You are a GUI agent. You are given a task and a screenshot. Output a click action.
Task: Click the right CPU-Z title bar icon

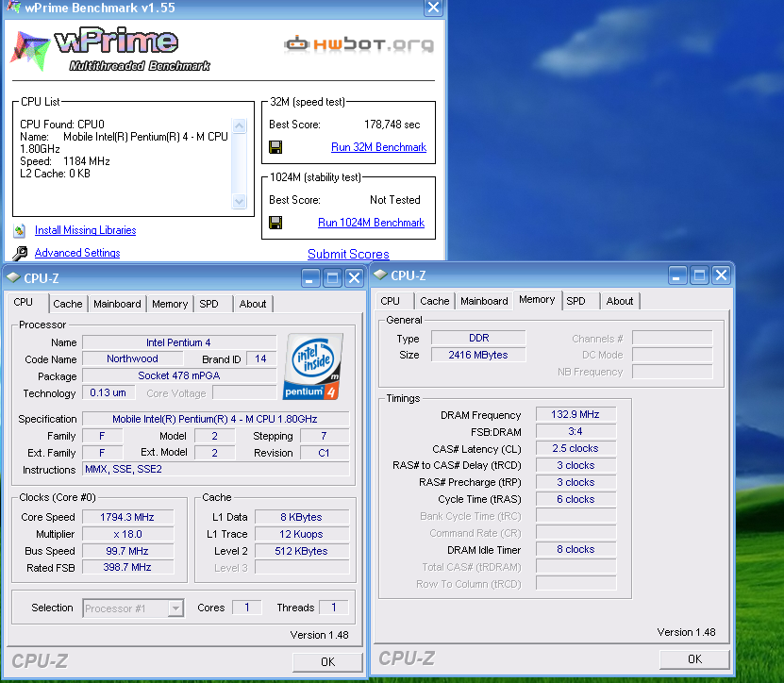click(x=380, y=275)
